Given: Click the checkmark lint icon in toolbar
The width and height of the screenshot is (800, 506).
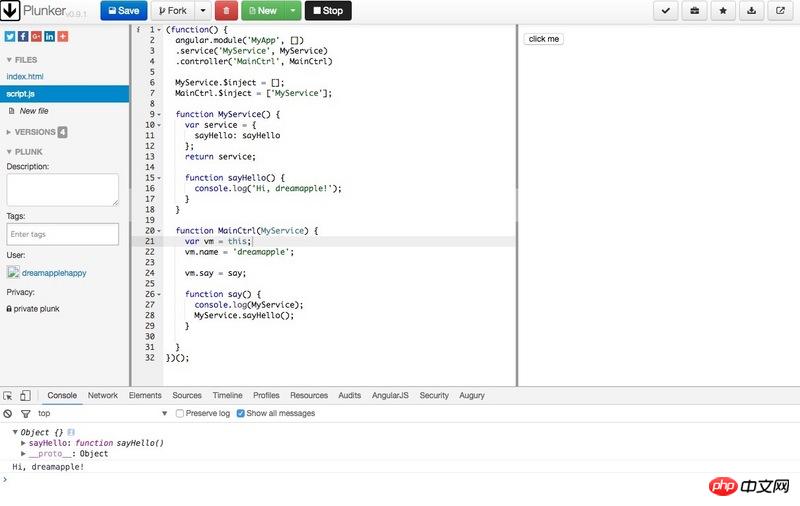Looking at the screenshot, I should (665, 10).
